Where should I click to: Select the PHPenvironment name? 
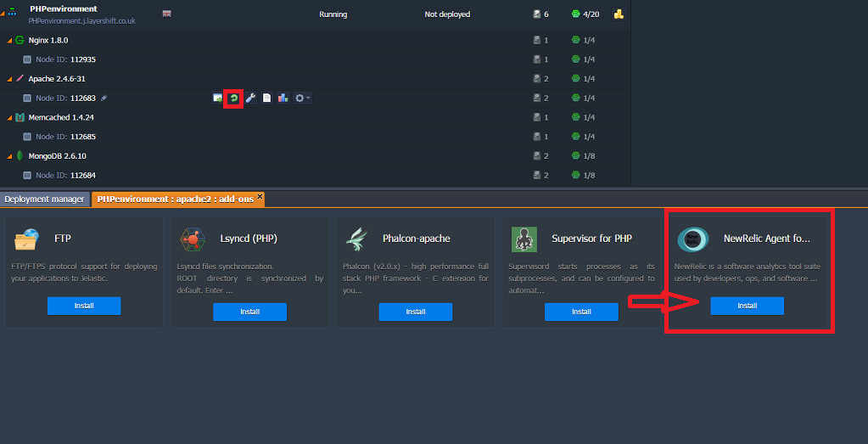coord(63,8)
